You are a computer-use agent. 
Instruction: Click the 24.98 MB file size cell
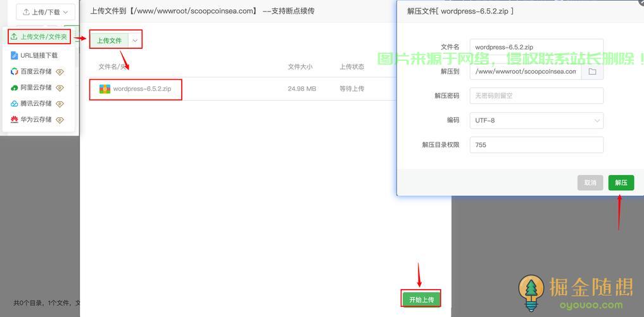pyautogui.click(x=302, y=89)
